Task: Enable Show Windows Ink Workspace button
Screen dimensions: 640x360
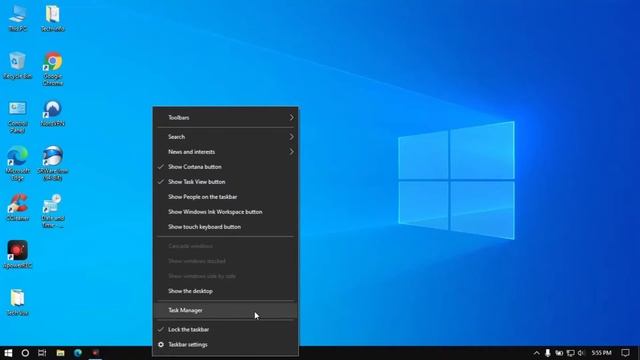Action: pos(225,212)
